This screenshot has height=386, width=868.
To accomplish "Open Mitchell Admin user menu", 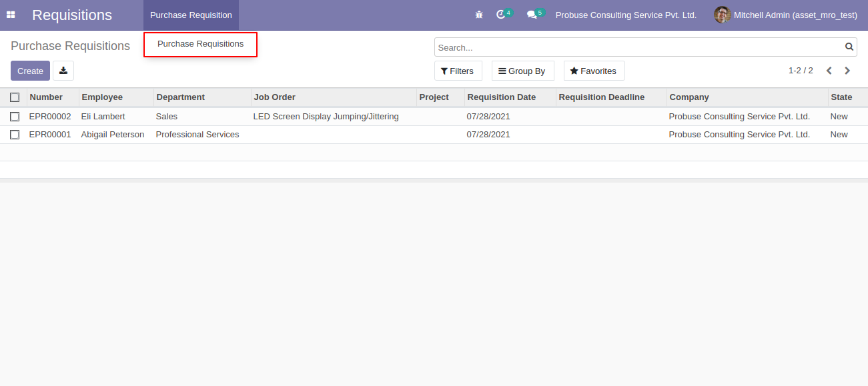I will point(786,15).
